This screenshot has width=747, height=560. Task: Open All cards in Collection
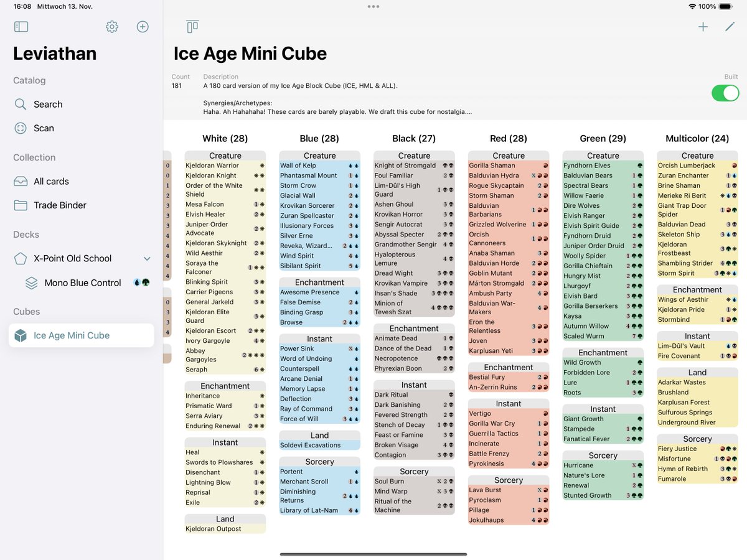click(82, 181)
